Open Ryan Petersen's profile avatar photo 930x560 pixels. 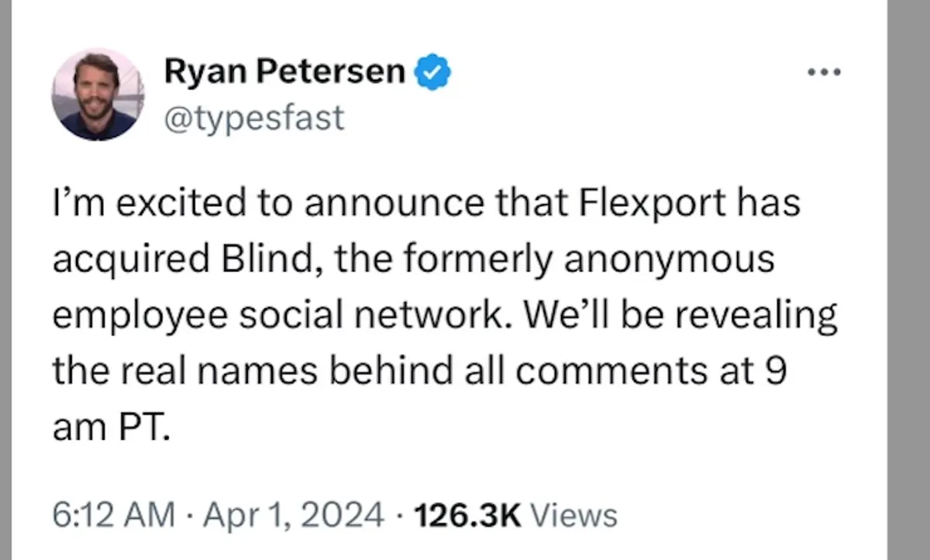click(x=98, y=94)
